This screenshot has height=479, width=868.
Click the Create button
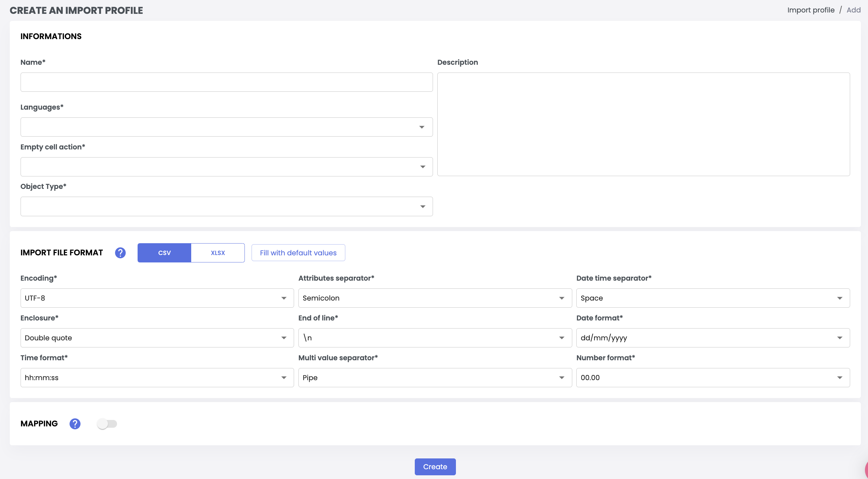435,467
